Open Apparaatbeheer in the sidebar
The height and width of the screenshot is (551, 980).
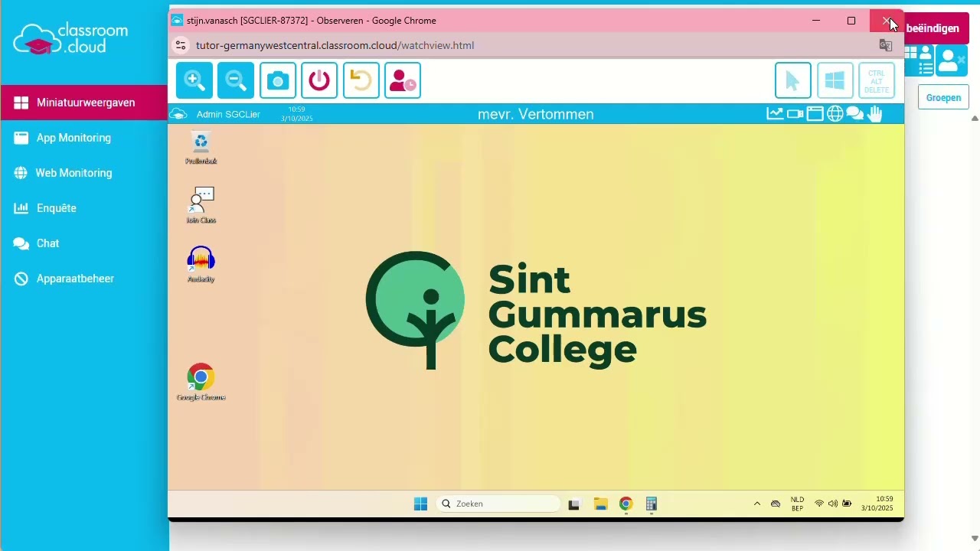pyautogui.click(x=84, y=279)
